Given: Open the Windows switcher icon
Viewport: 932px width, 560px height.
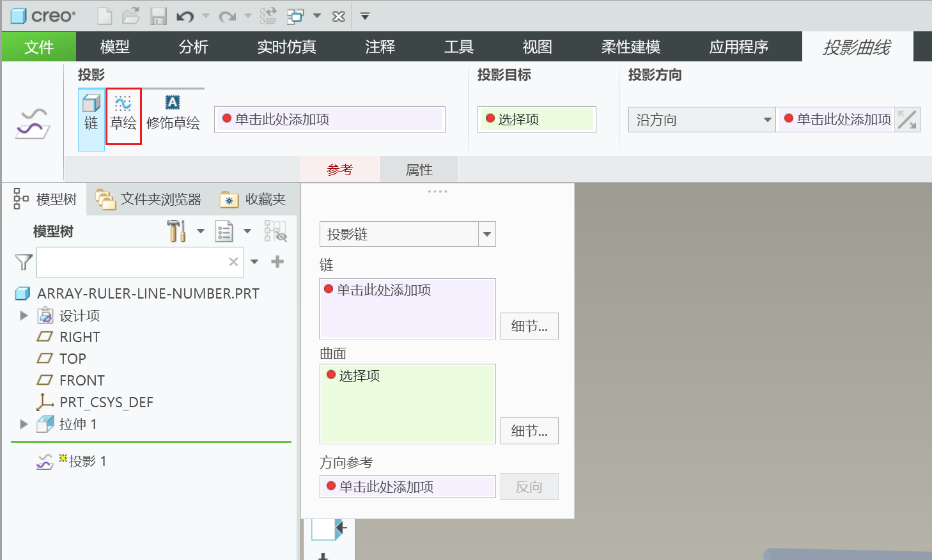Looking at the screenshot, I should (x=295, y=16).
